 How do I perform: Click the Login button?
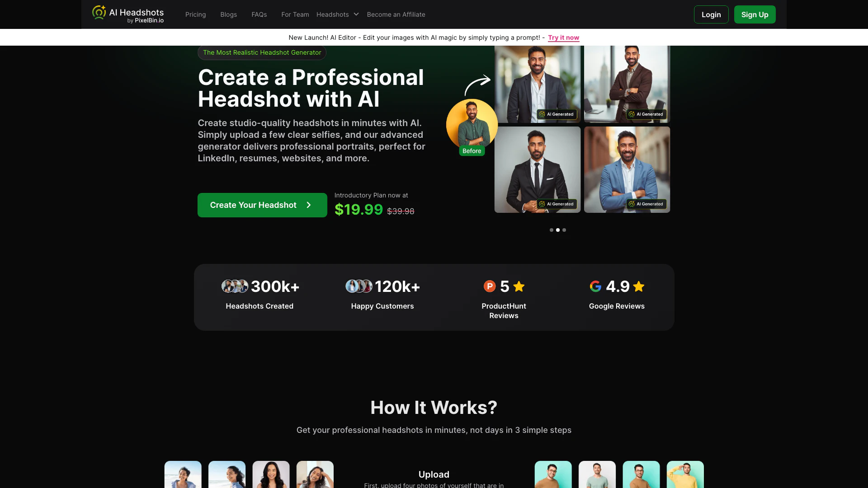(x=711, y=14)
